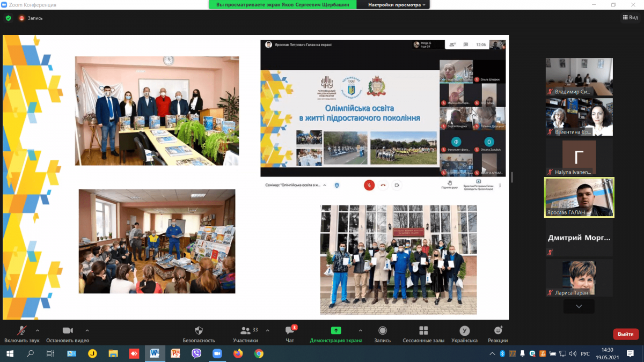Viewport: 644px width, 362px height.
Task: Click the red Выйти button
Action: [x=626, y=334]
